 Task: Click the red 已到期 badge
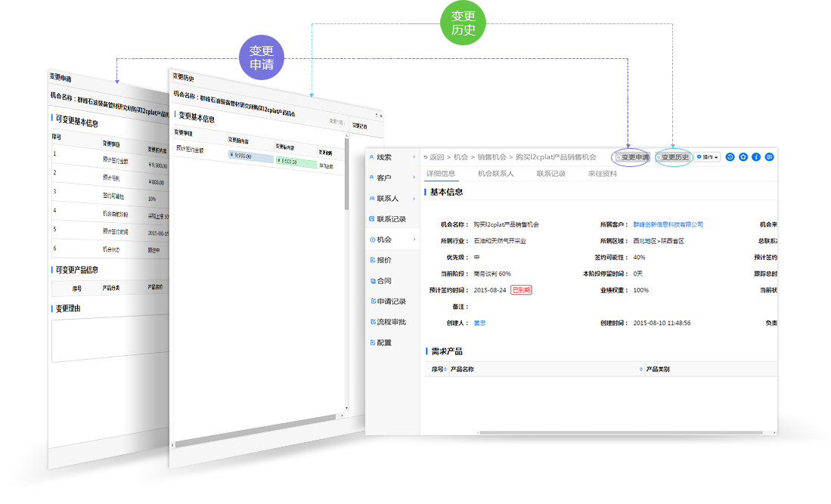pos(521,290)
